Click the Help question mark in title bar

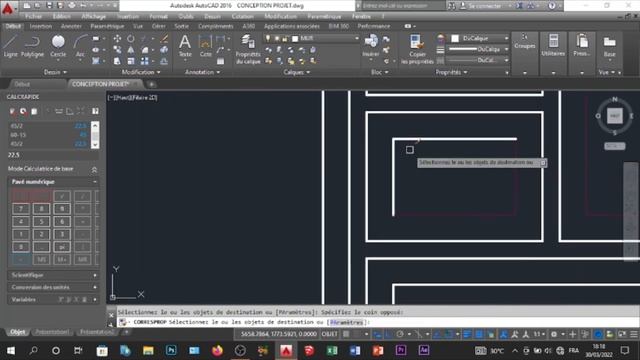tap(552, 6)
